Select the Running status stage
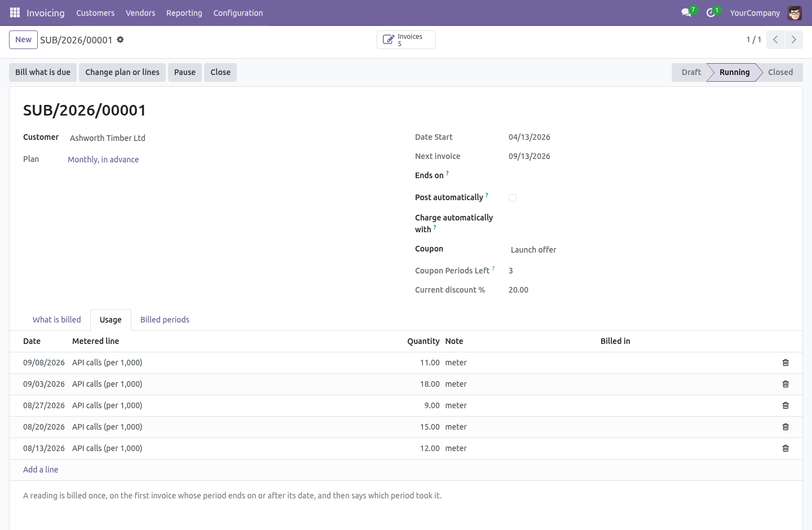The image size is (812, 530). click(x=734, y=72)
